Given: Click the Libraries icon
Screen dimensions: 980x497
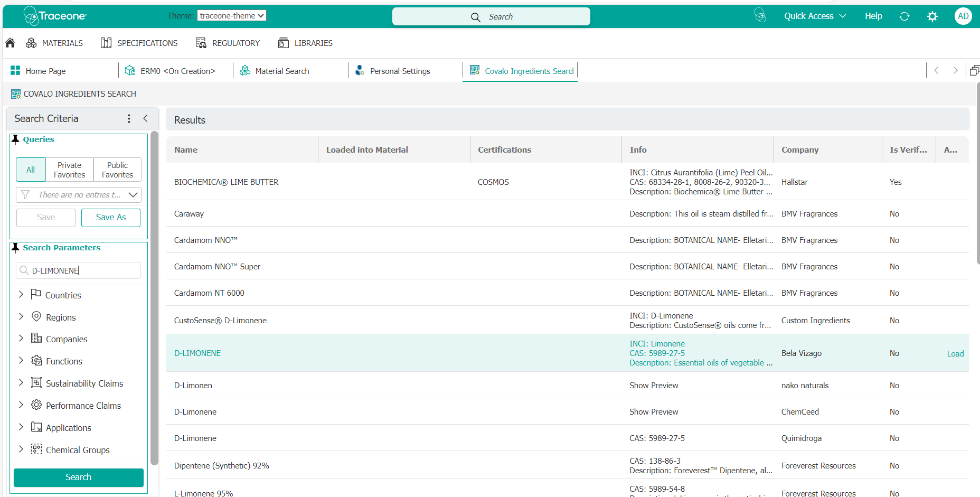Looking at the screenshot, I should pos(284,43).
